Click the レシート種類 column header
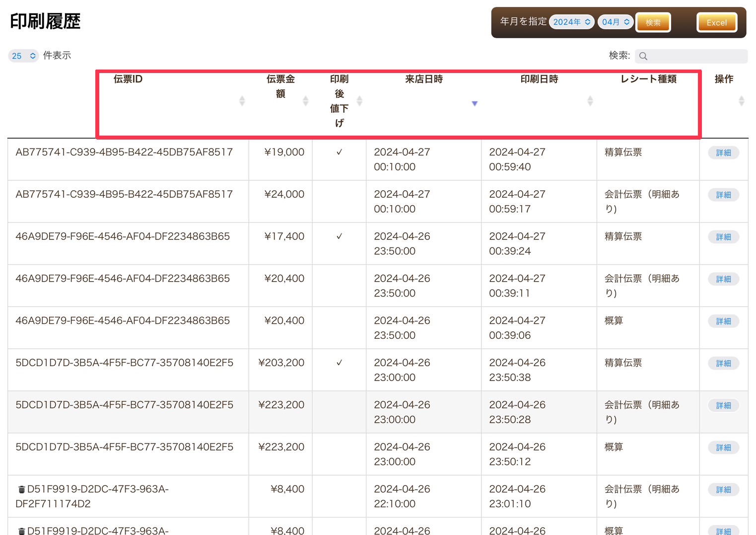 648,79
